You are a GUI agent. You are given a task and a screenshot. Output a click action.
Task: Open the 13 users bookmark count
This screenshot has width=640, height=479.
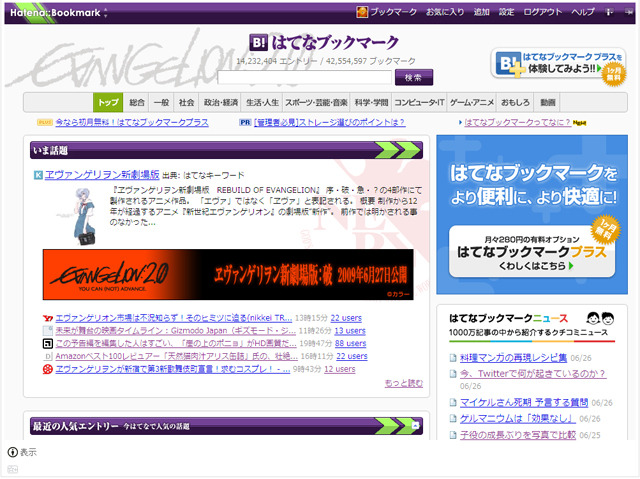coord(350,330)
